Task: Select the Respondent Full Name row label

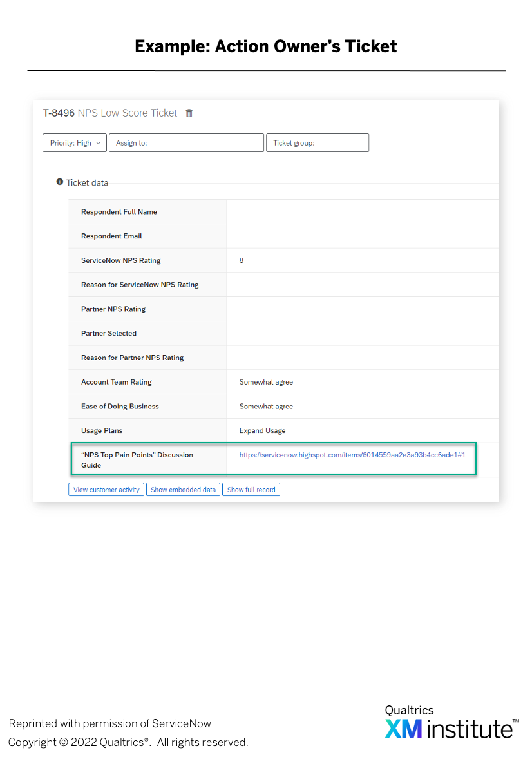Action: pyautogui.click(x=119, y=212)
